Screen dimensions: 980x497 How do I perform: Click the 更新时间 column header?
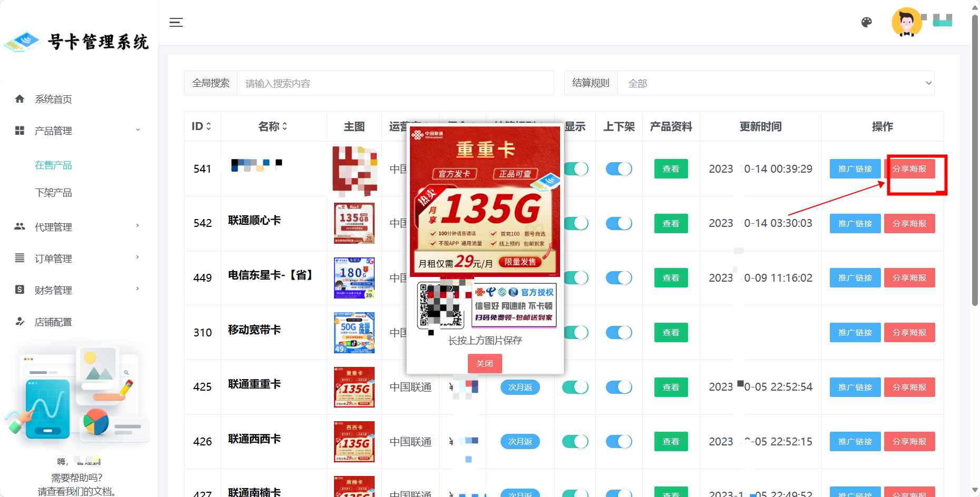[x=760, y=126]
